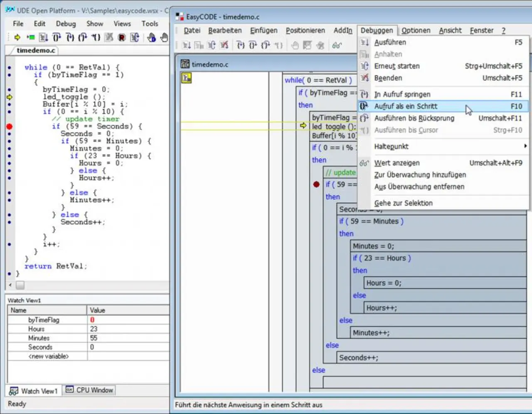
Task: Click the '<new variable>' watch entry field
Action: pyautogui.click(x=48, y=356)
